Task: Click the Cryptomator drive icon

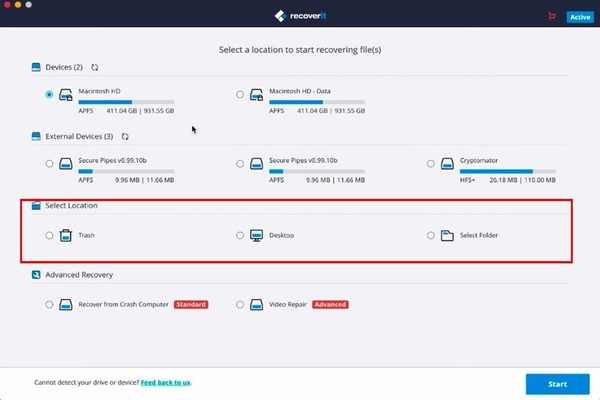Action: point(447,164)
